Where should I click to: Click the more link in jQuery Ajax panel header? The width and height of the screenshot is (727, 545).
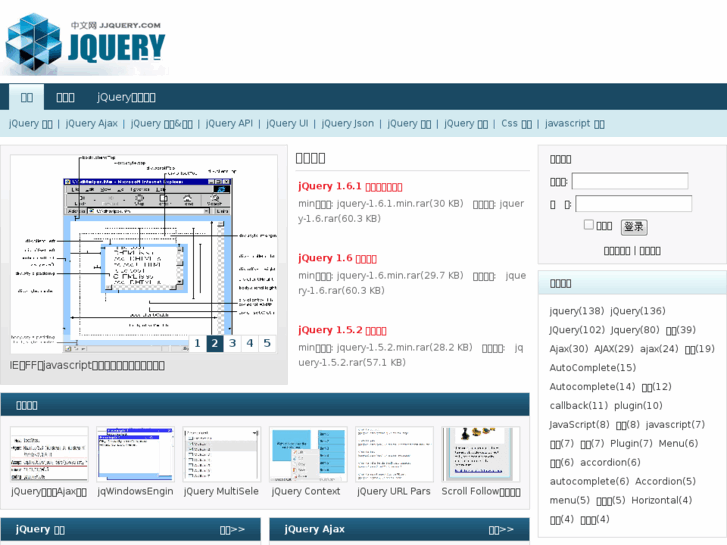pos(501,529)
